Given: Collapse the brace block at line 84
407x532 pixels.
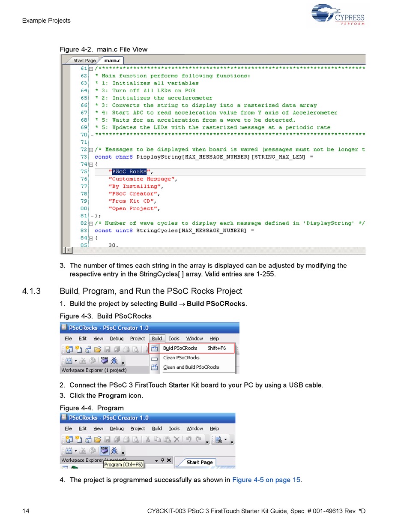Looking at the screenshot, I should click(x=91, y=238).
